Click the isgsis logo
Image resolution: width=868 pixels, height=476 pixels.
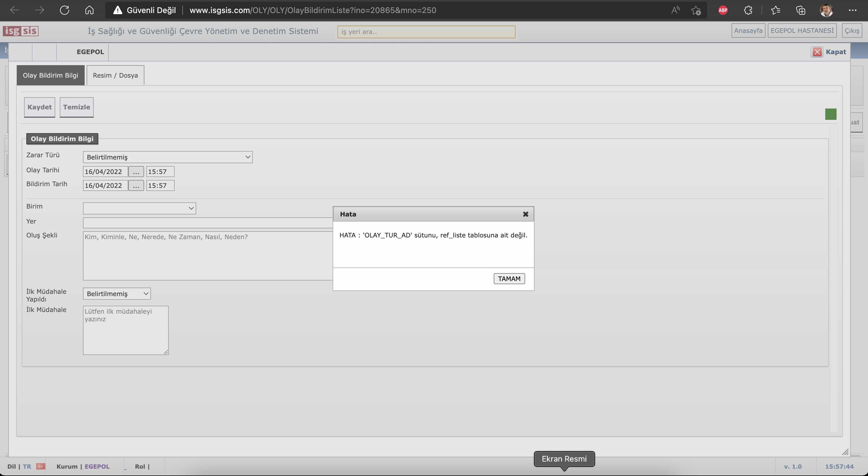(21, 31)
